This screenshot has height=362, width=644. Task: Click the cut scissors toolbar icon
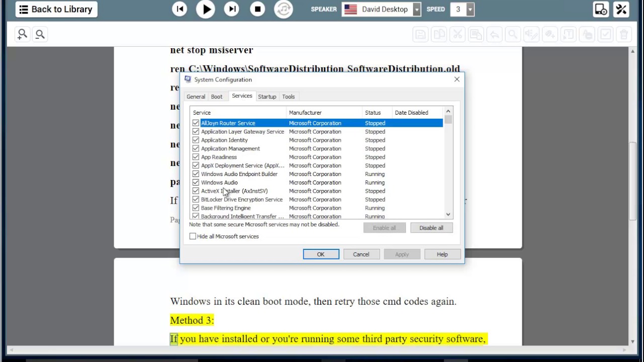(x=457, y=34)
